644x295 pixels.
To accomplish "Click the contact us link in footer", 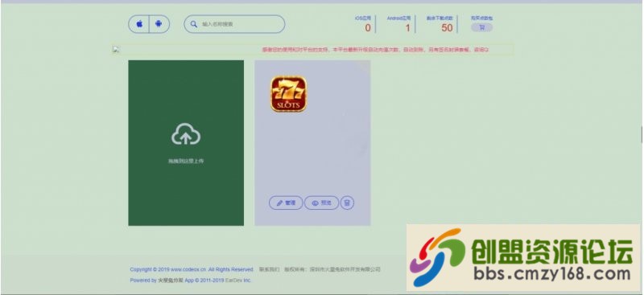I will click(269, 269).
